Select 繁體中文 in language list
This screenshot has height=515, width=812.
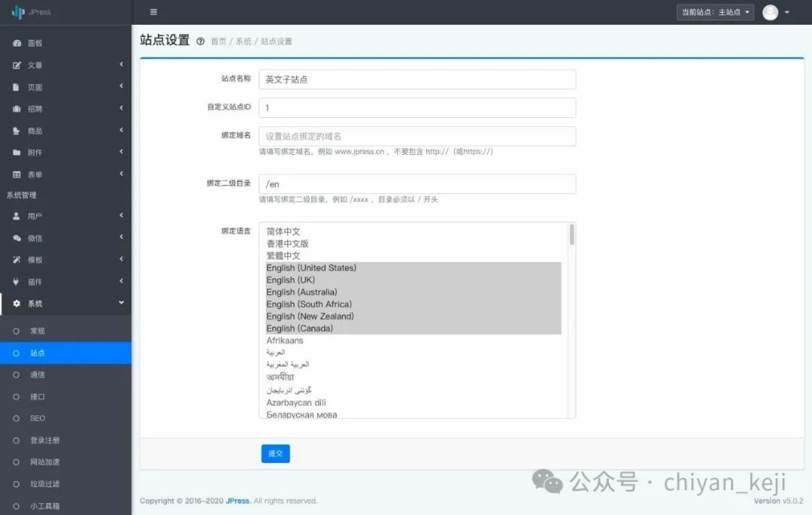pyautogui.click(x=414, y=256)
